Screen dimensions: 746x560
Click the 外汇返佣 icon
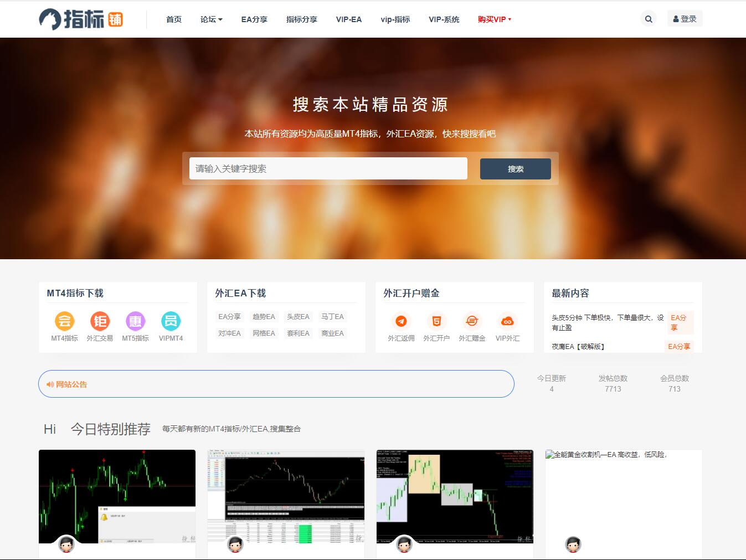tap(401, 321)
